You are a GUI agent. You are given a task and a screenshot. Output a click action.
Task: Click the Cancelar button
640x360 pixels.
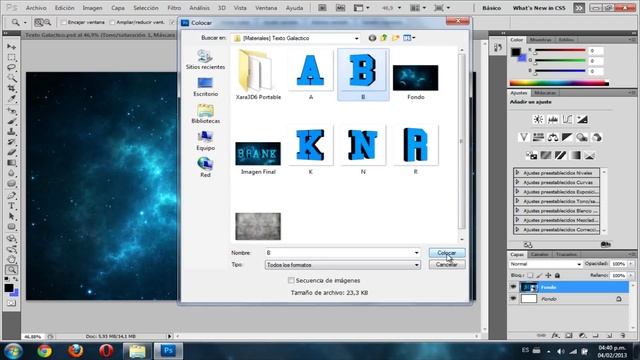click(447, 264)
